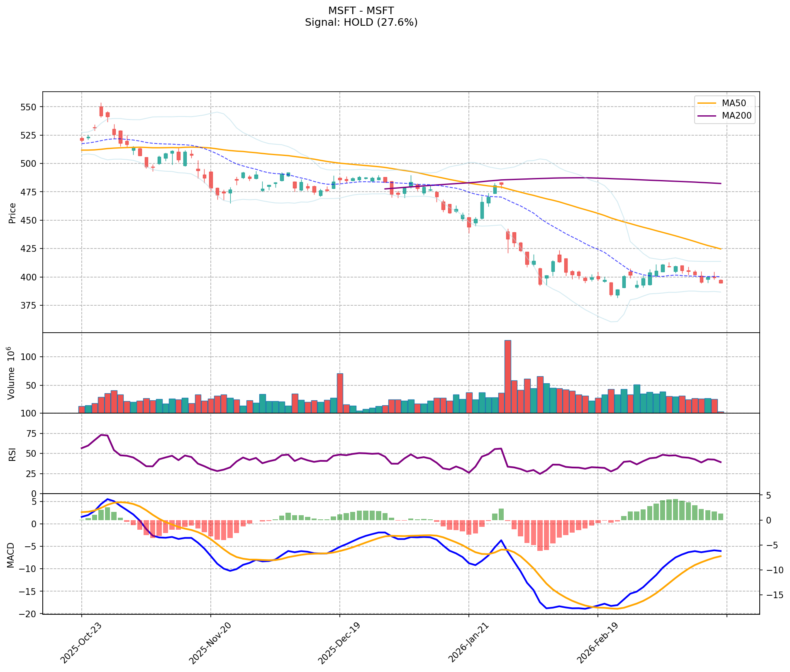Click the tallest red volume bar
This screenshot has height=672, width=790.
(507, 377)
